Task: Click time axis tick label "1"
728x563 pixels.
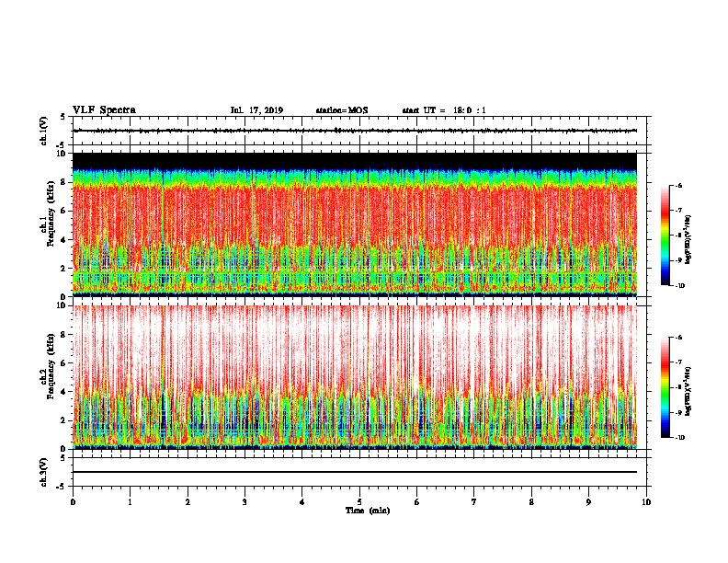Action: [130, 502]
